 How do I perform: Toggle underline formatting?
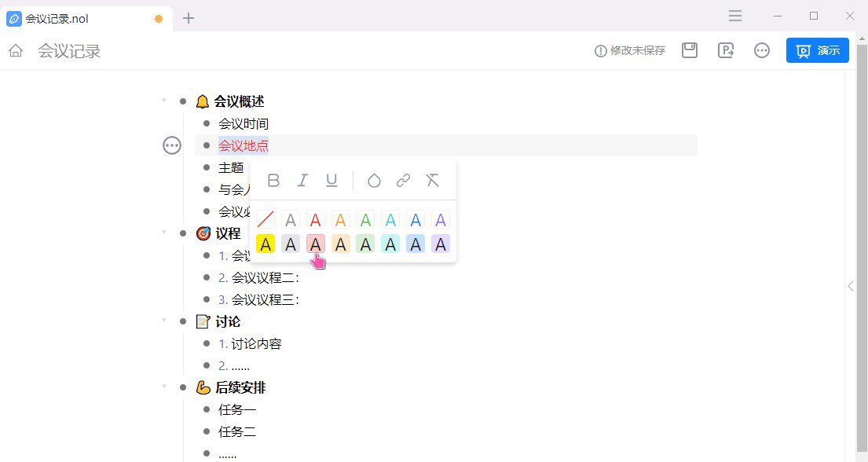point(331,181)
